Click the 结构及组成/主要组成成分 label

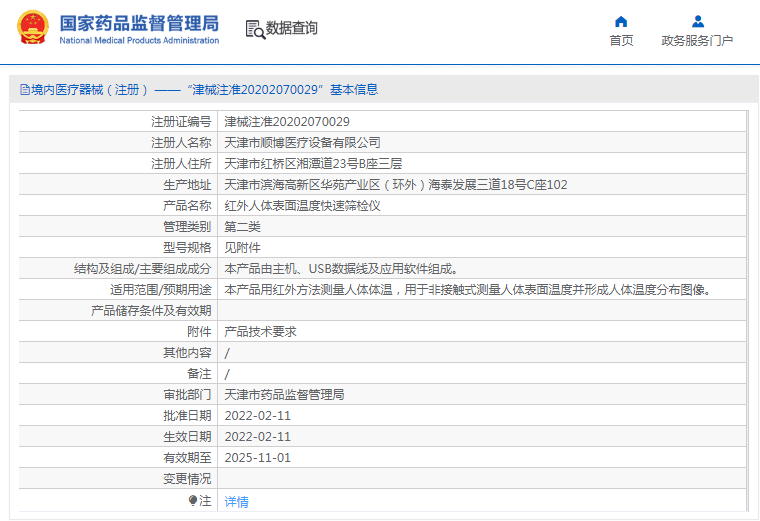tap(142, 268)
